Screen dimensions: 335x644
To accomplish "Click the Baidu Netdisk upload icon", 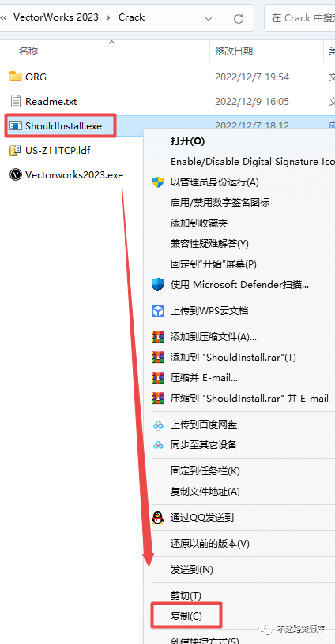I will pos(158,425).
